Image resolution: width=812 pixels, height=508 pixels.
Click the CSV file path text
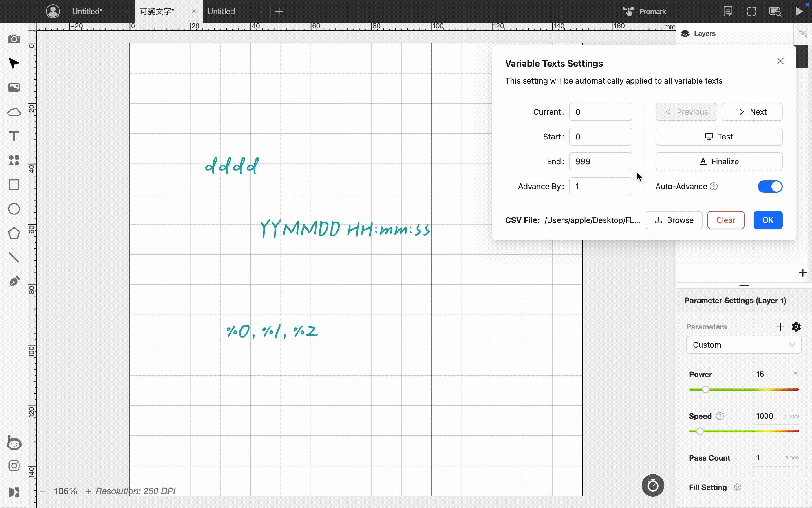point(592,220)
